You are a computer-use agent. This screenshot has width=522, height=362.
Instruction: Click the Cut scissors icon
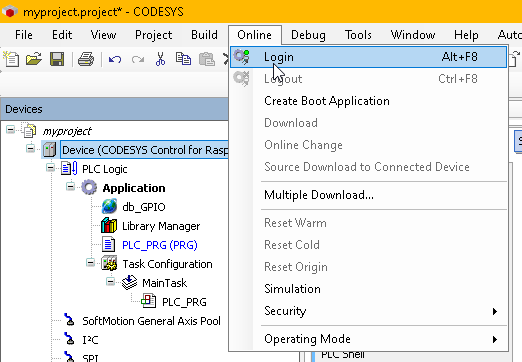(x=160, y=59)
